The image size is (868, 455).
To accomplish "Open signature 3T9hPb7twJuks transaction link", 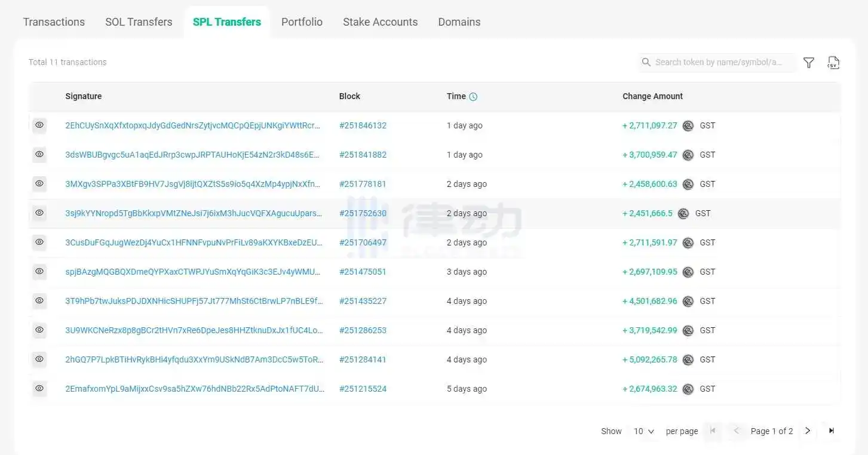I will [x=194, y=301].
